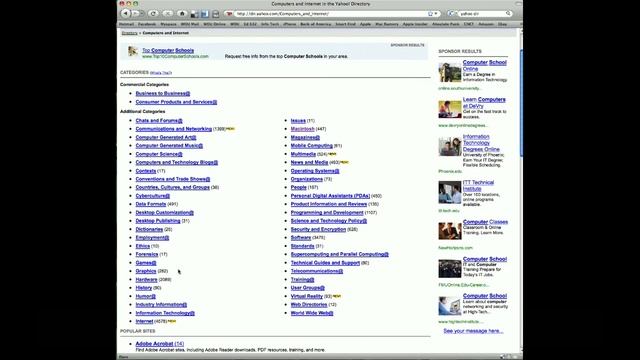
Task: Open the Macintosh category link
Action: pos(302,129)
